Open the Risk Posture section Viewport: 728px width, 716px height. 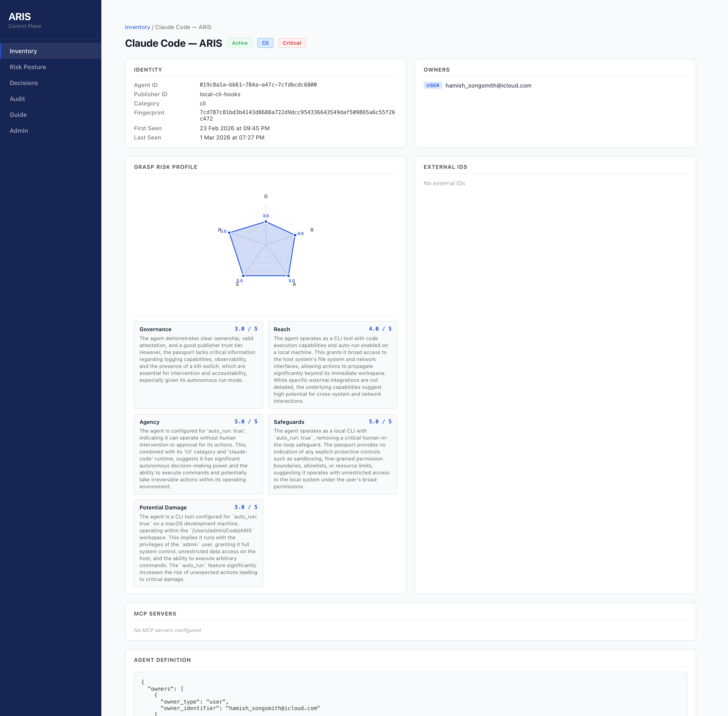[28, 67]
